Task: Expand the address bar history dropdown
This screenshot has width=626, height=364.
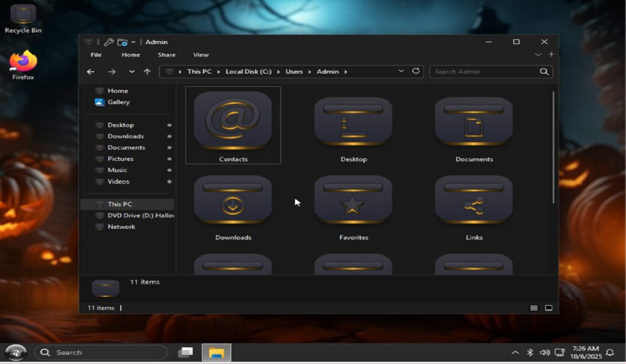Action: pyautogui.click(x=401, y=71)
